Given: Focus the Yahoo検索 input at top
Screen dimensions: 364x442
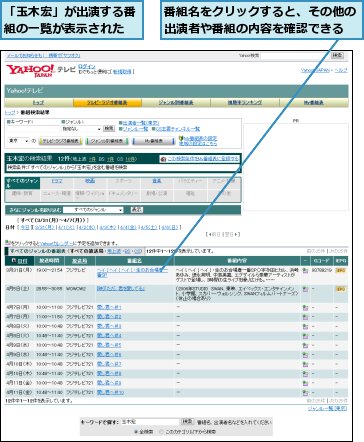Looking at the screenshot, I should click(x=295, y=55).
